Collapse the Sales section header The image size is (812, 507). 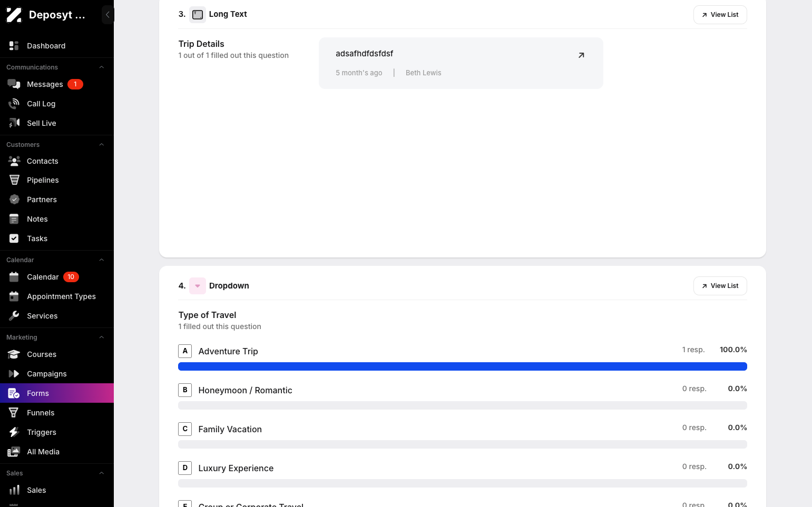102,473
